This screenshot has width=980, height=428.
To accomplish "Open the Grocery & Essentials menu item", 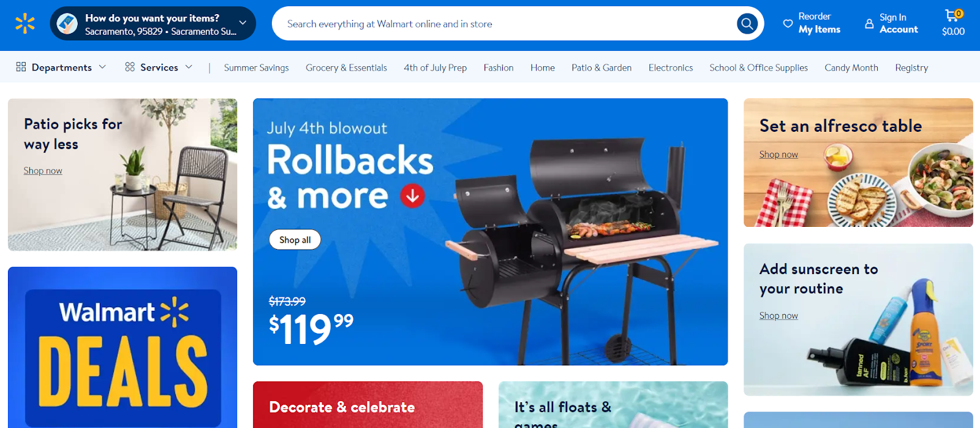I will [347, 67].
